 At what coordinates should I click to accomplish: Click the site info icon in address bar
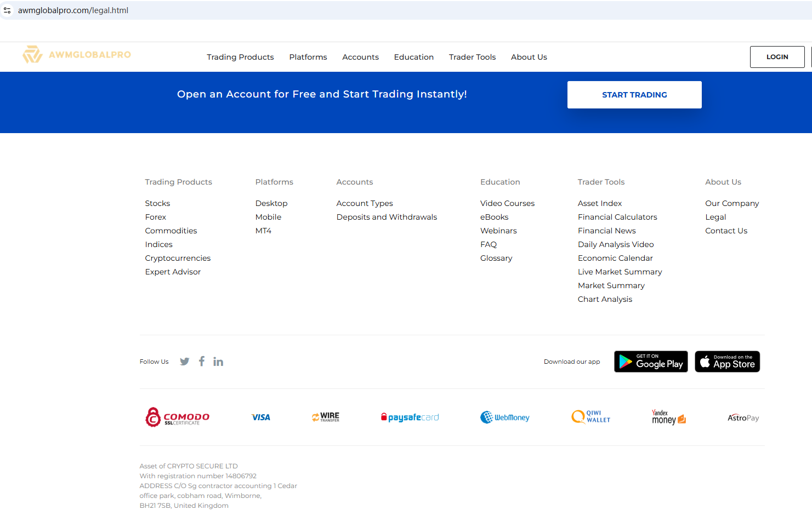click(x=7, y=10)
